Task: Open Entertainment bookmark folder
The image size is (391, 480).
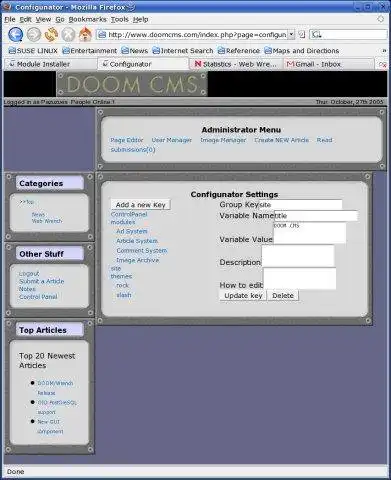Action: point(90,51)
